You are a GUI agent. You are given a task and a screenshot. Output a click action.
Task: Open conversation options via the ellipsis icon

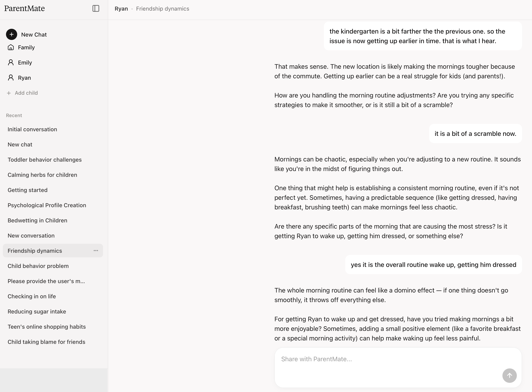pyautogui.click(x=96, y=251)
